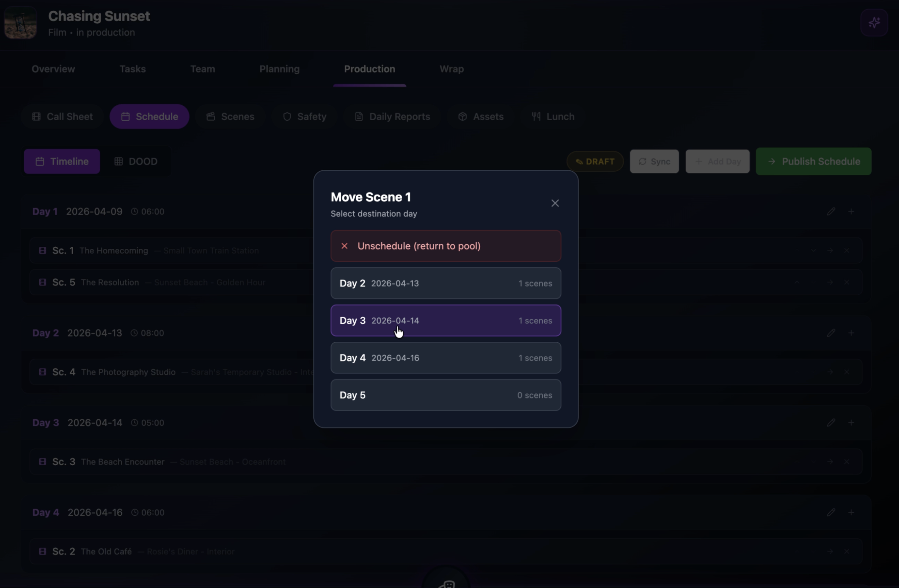The width and height of the screenshot is (899, 588).
Task: Click the Publish Schedule button
Action: 813,162
